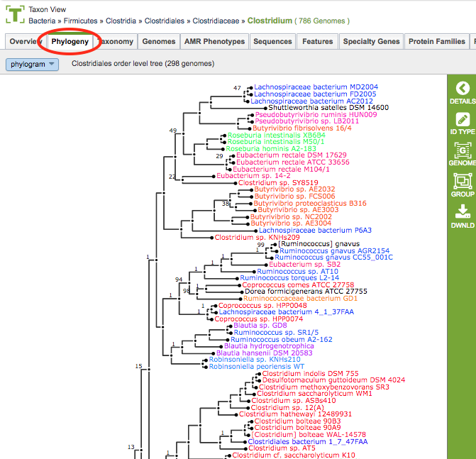Screen dimensions: 476x459
Task: Go to Clostridiales in breadcrumb
Action: 165,21
